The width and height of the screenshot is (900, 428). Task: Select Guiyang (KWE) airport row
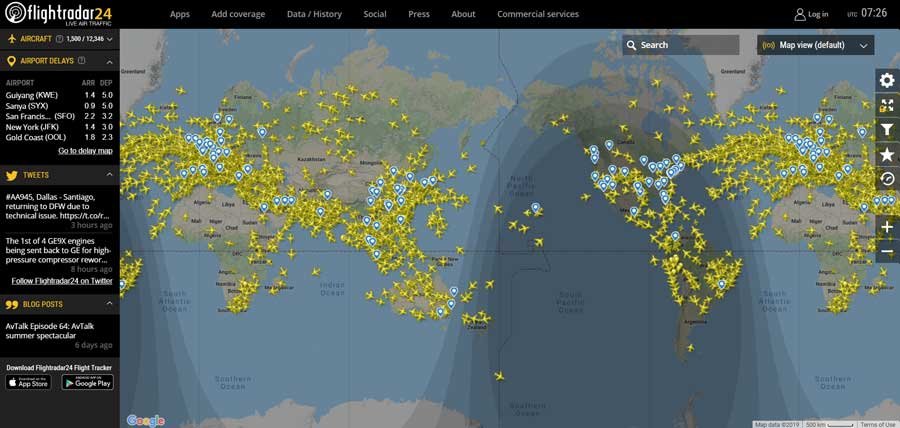59,95
